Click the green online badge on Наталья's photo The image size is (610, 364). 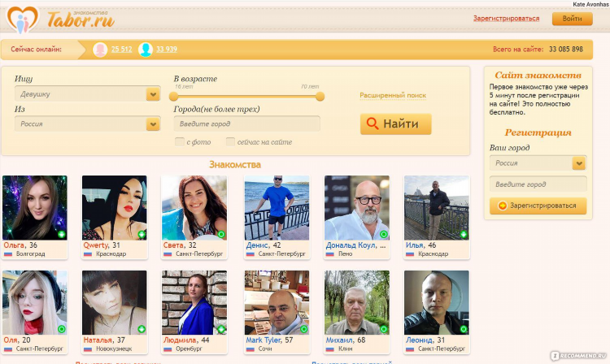click(x=142, y=329)
